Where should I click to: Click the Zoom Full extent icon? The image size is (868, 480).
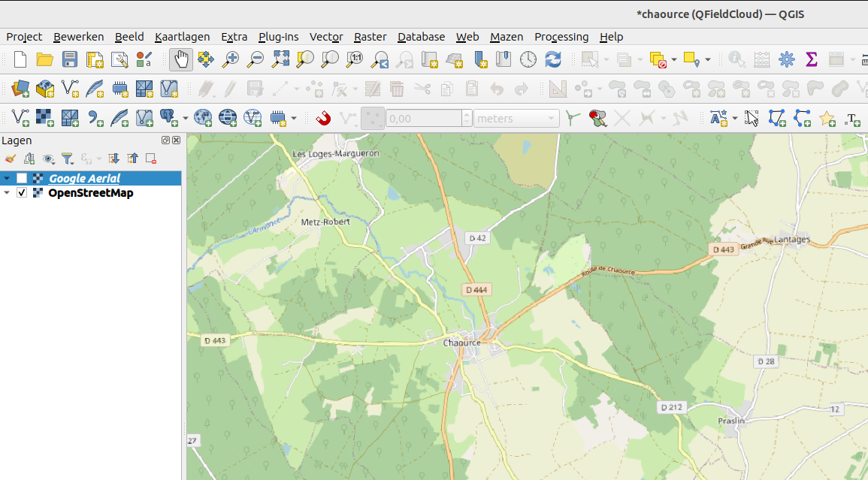pyautogui.click(x=280, y=59)
